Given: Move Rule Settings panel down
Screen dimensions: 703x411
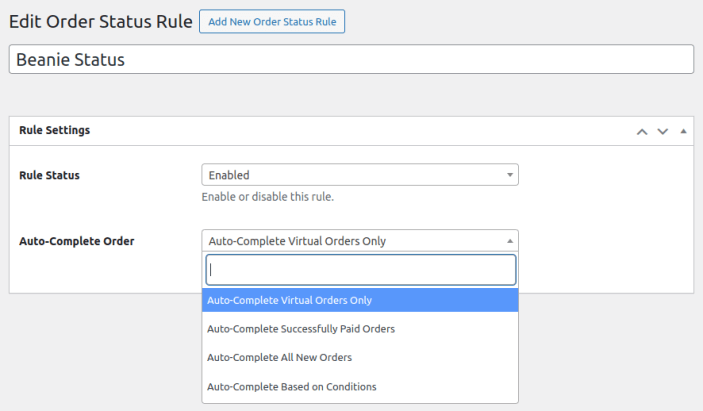Looking at the screenshot, I should (662, 131).
